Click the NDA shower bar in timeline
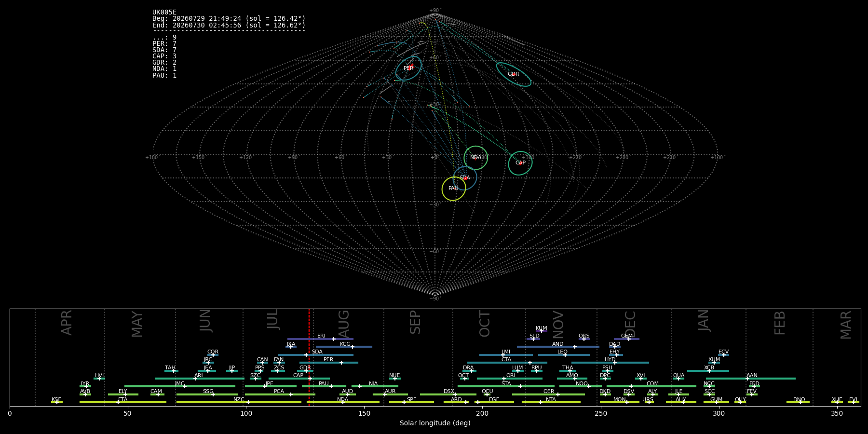The height and width of the screenshot is (434, 868). (x=343, y=402)
